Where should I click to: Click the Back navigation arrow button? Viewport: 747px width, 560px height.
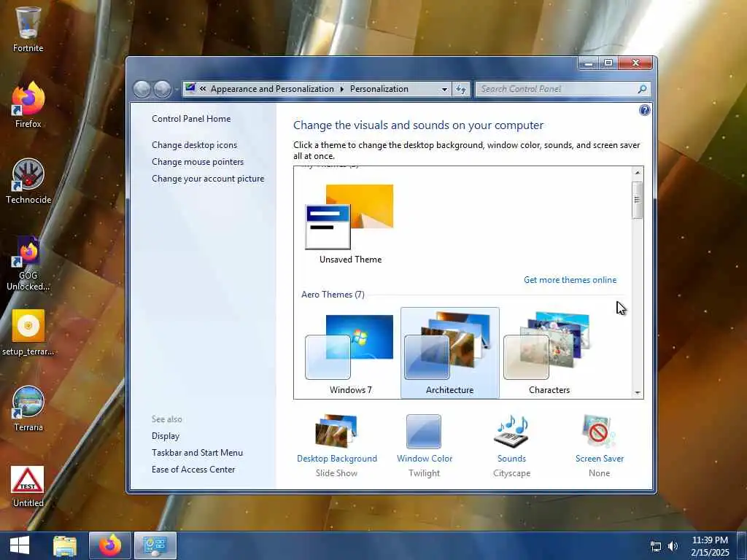tap(142, 89)
